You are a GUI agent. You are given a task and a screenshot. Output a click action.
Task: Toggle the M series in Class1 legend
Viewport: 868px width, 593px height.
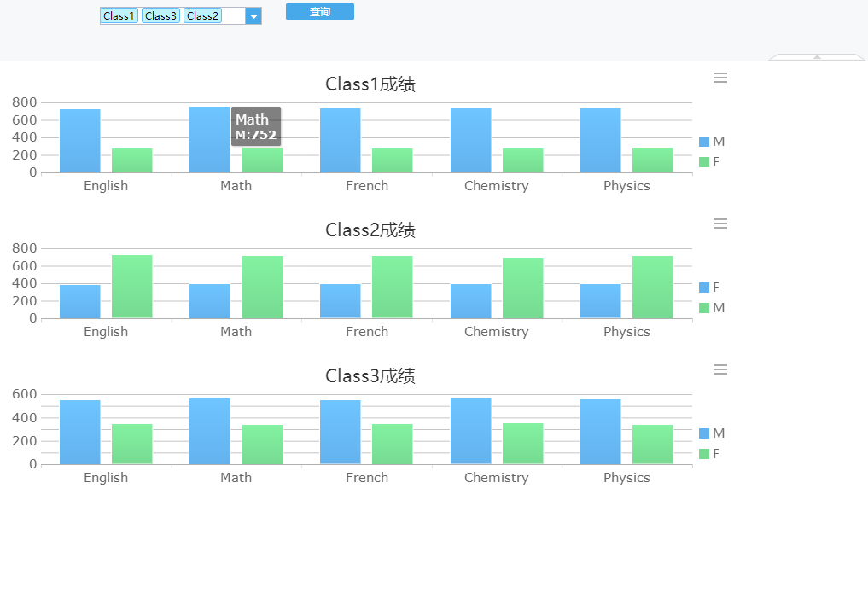coord(712,142)
